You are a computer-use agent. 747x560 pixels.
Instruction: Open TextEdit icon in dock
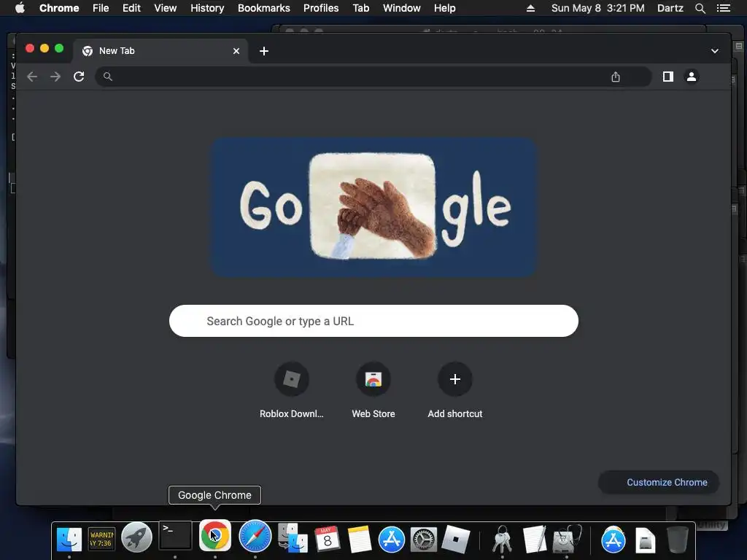tap(534, 540)
